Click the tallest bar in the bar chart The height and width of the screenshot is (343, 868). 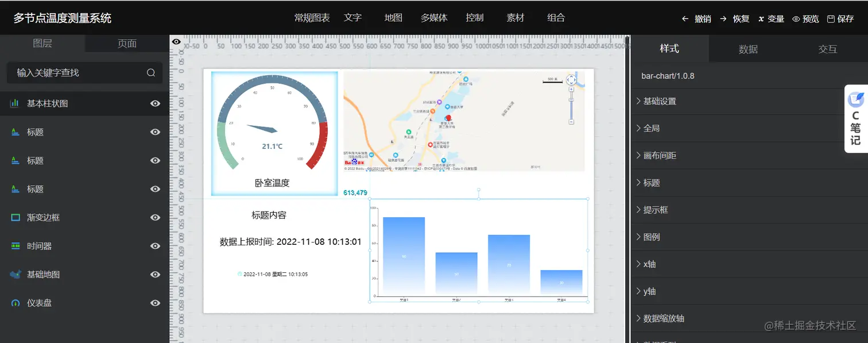tap(404, 256)
